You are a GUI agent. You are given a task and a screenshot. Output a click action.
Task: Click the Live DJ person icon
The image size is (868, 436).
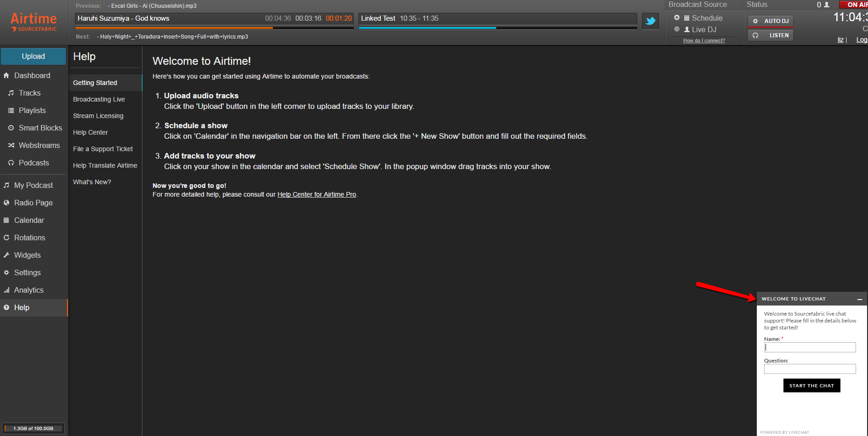[x=687, y=29]
